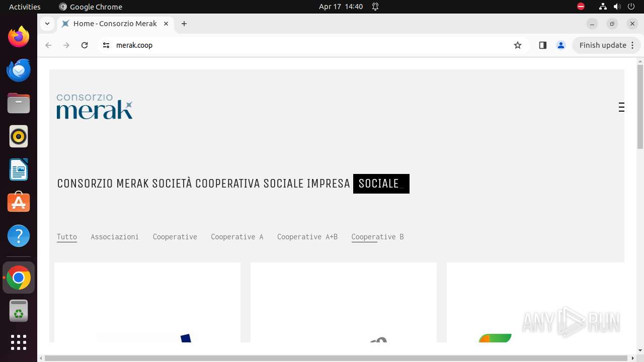Open Firefox from the dock
This screenshot has height=362, width=644.
point(19,37)
